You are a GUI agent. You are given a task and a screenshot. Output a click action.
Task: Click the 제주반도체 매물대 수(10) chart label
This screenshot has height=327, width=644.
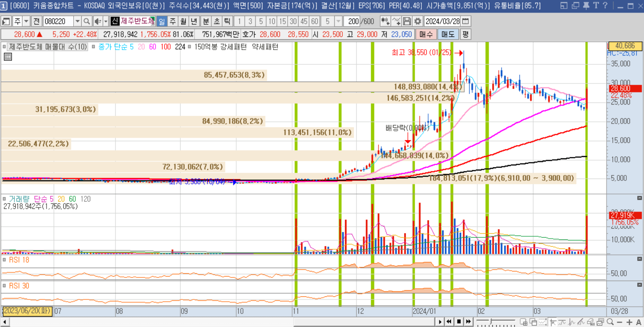point(47,46)
